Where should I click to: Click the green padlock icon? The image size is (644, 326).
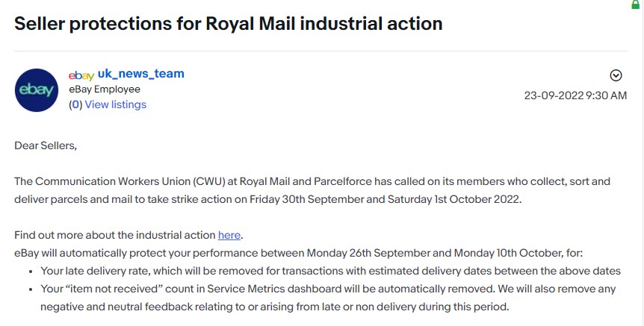pos(635,4)
